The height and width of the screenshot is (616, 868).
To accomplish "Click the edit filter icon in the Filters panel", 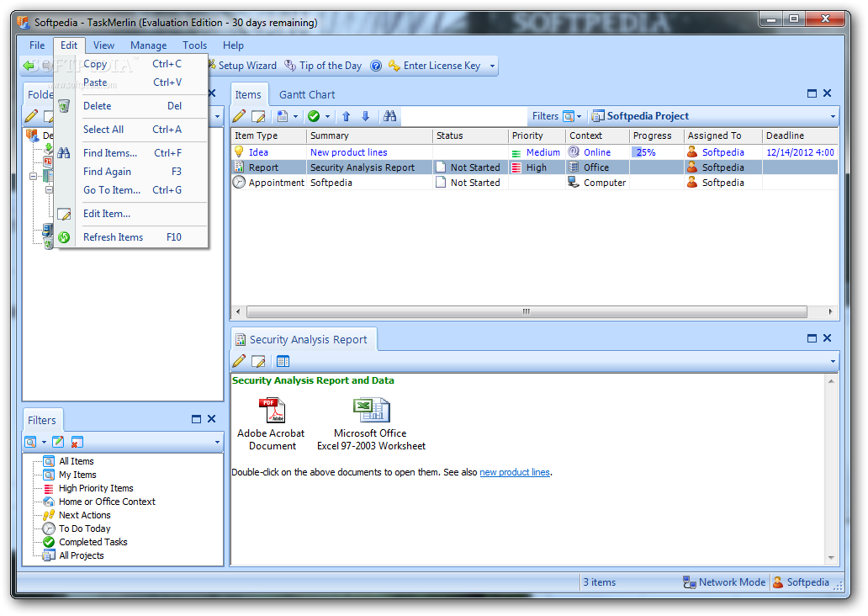I will (57, 442).
